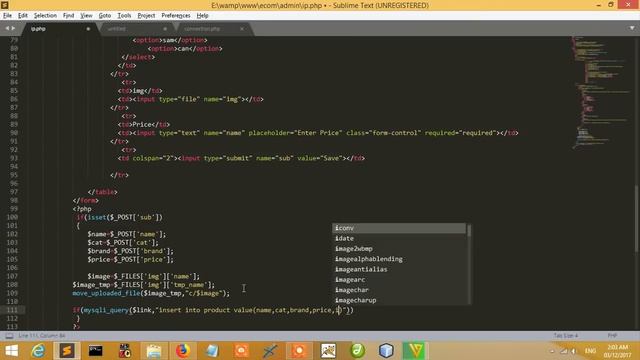Pick imagearc autocomplete entry
This screenshot has height=360, width=640.
click(x=399, y=280)
